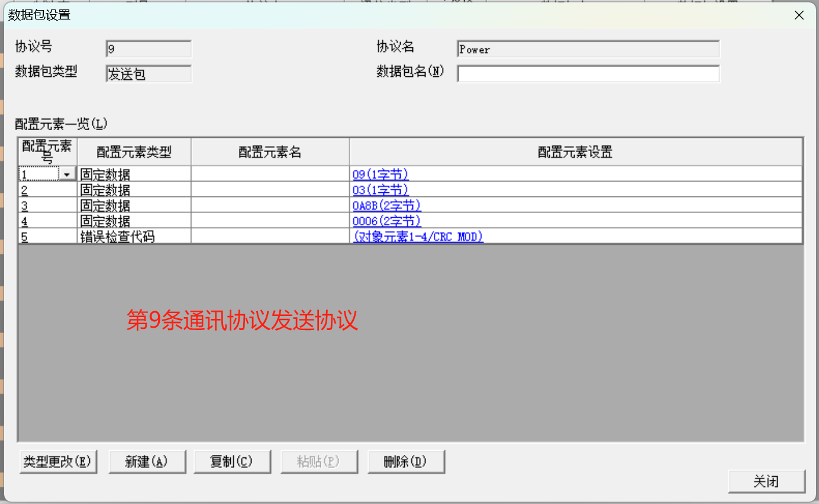
Task: Click the 配置元素类型 column header
Action: pos(134,152)
